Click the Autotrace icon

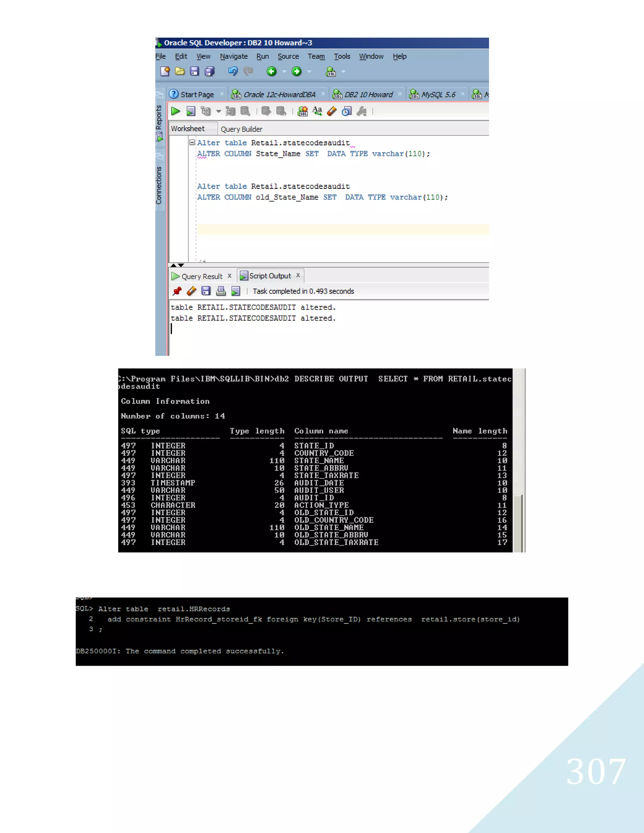point(230,111)
